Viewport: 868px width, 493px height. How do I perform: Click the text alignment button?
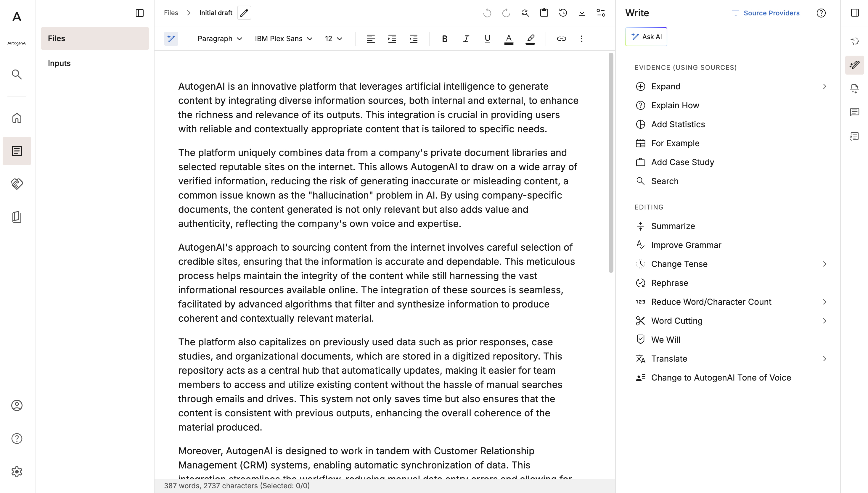point(371,38)
